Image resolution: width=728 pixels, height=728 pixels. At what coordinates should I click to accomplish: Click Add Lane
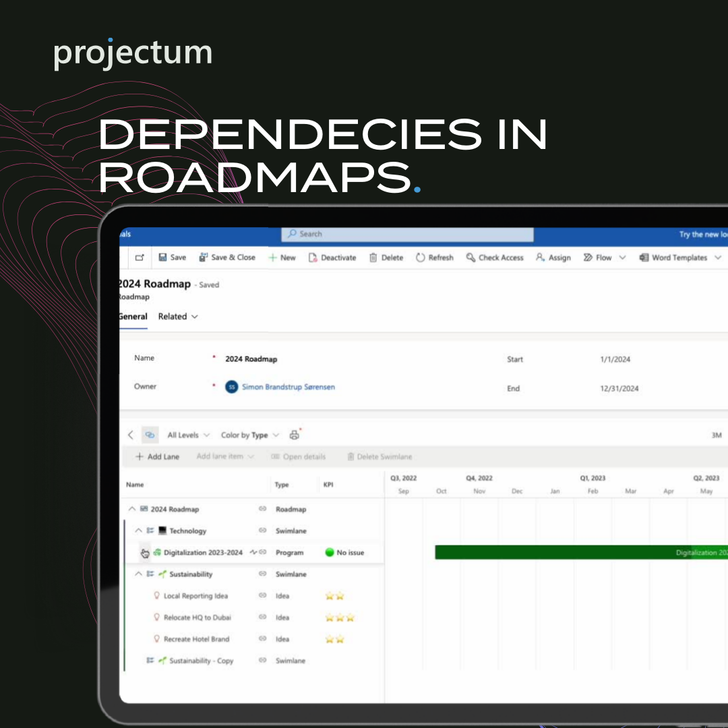click(x=157, y=456)
